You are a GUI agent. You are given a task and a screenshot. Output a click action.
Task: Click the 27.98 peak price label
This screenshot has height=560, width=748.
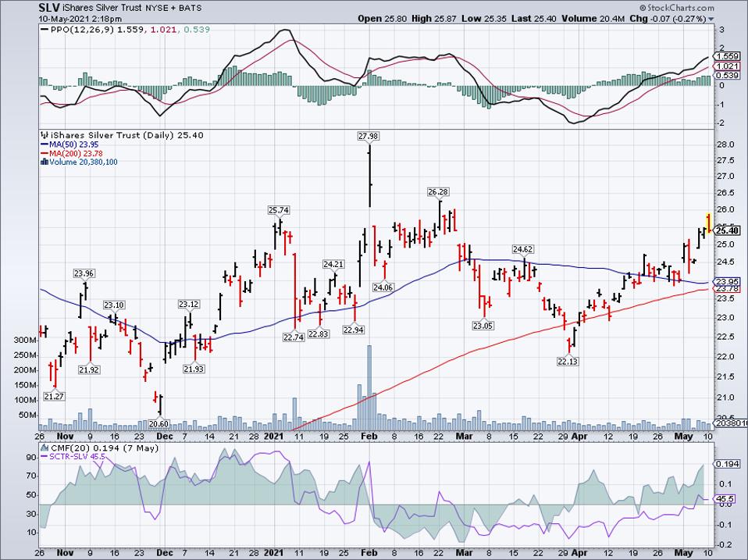(368, 137)
